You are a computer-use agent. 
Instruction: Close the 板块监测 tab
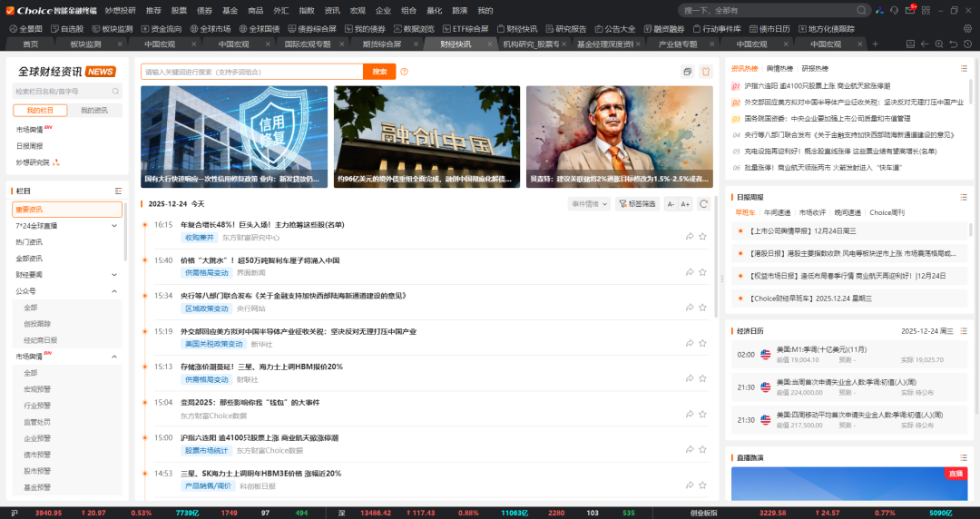coord(120,44)
